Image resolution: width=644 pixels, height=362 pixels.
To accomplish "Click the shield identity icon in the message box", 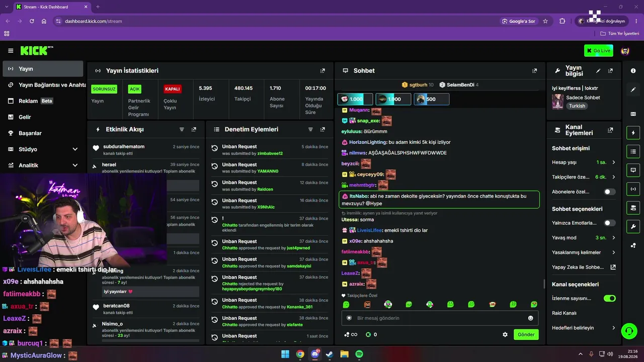I will (349, 318).
